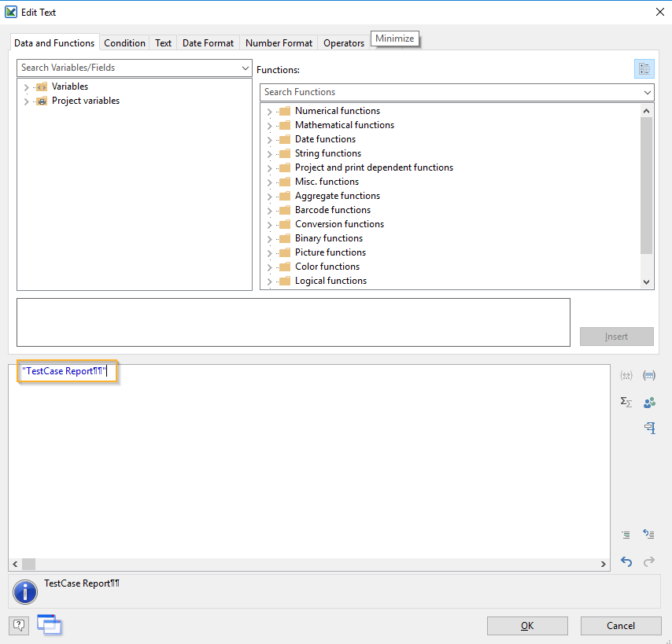
Task: Open the Search Functions dropdown arrow
Action: pos(647,93)
